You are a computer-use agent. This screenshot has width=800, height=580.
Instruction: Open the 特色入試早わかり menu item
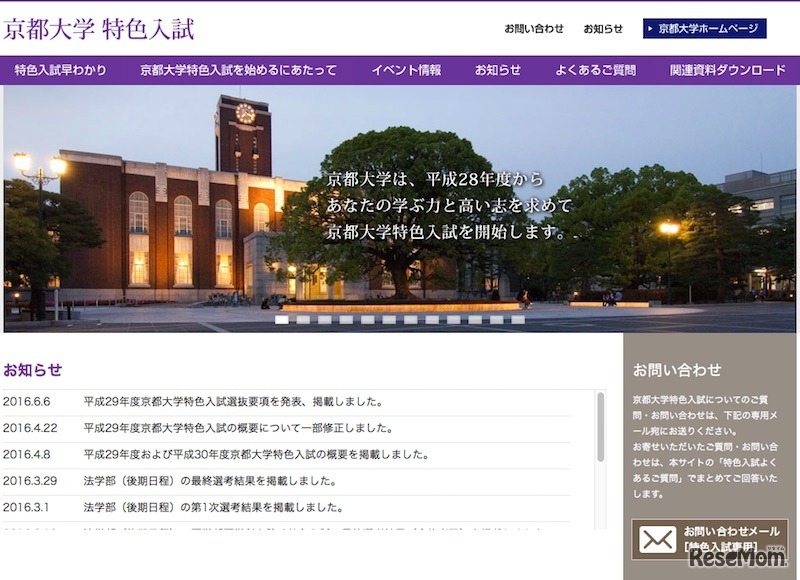click(60, 70)
